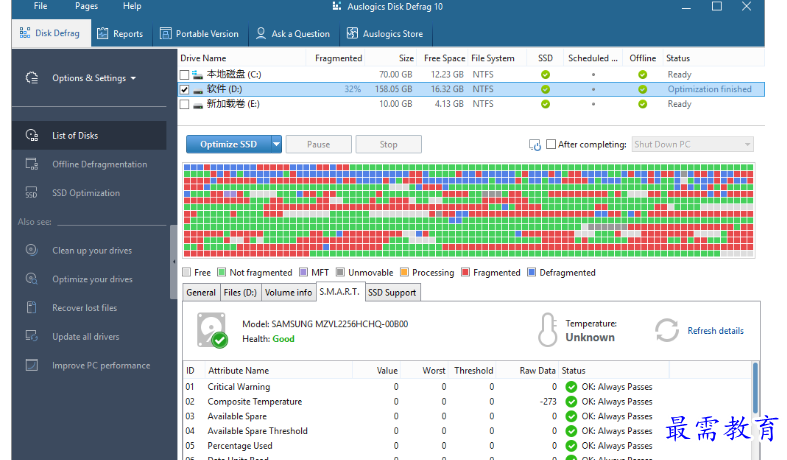
Task: Click the Attribute Name column header
Action: point(279,371)
